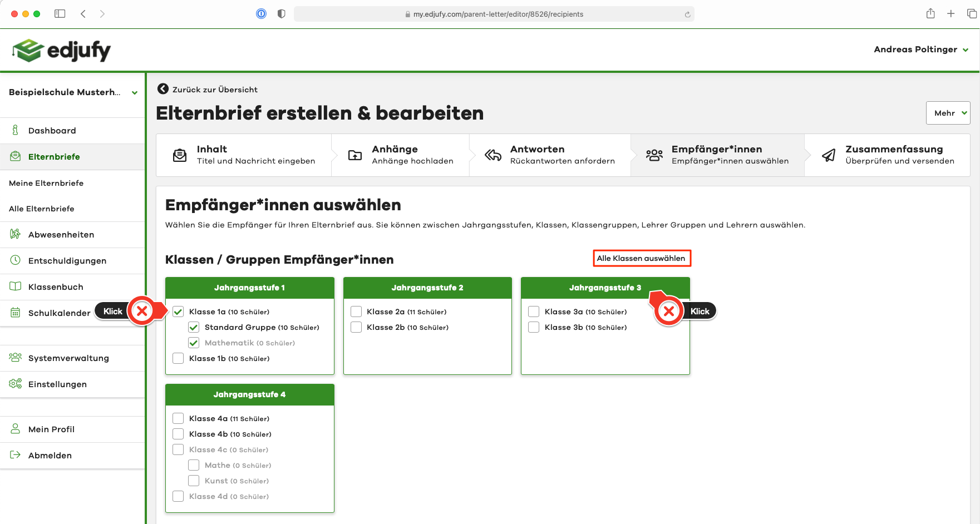Screen dimensions: 980x524
Task: Click the Klassenbuch book icon
Action: (x=16, y=286)
